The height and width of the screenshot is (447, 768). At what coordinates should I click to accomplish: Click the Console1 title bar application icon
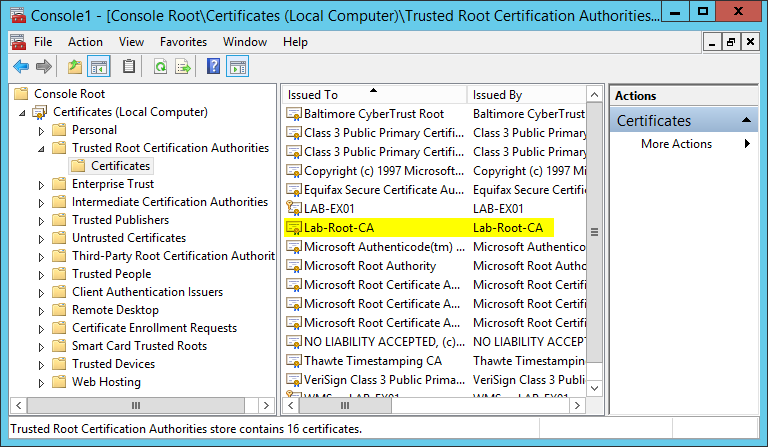tap(19, 15)
